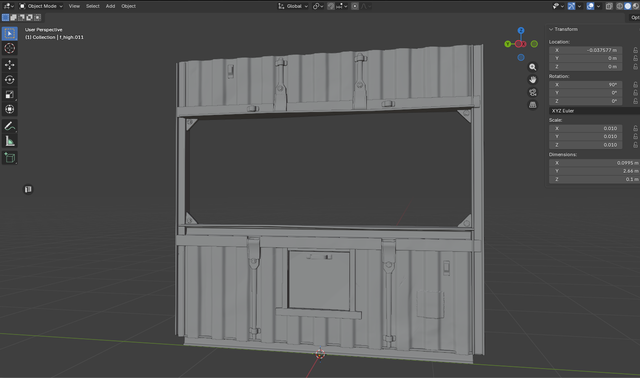Open the Object Mode dropdown
The image size is (640, 378).
[x=41, y=6]
